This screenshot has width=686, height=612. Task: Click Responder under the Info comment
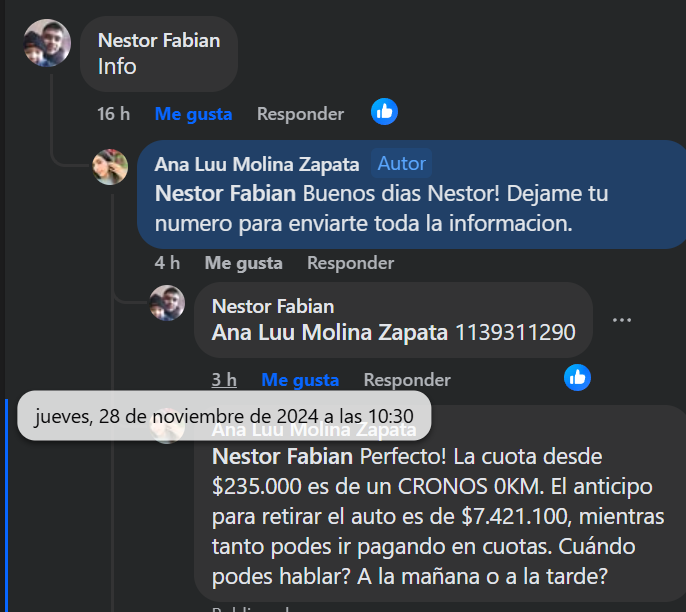300,114
